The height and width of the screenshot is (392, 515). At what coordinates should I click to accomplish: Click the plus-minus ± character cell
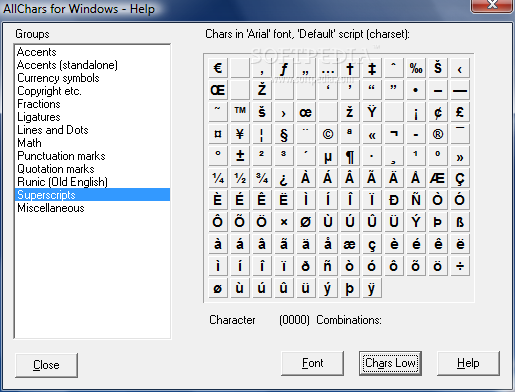pyautogui.click(x=240, y=156)
